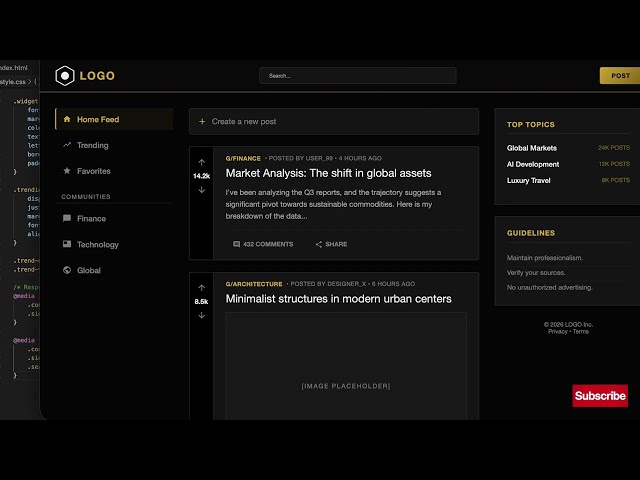Click the 8K POSTS count
Image resolution: width=640 pixels, height=480 pixels.
(616, 180)
